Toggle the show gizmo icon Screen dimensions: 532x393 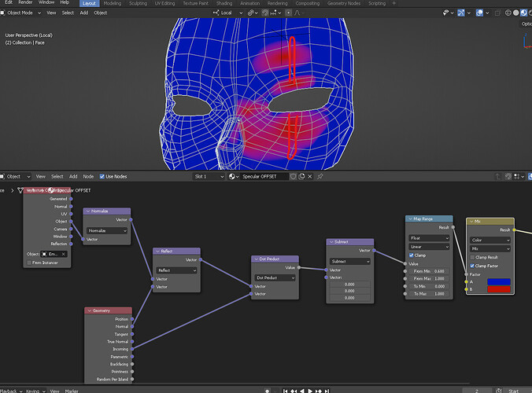460,13
